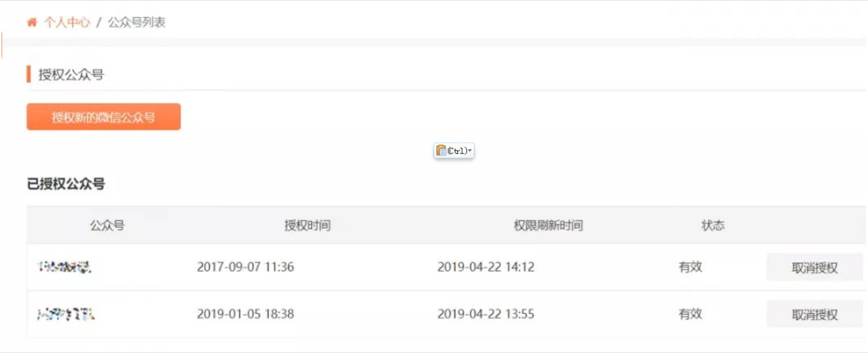Select the first blurred 公众号 name
Viewport: 868px width, 353px height.
(64, 267)
